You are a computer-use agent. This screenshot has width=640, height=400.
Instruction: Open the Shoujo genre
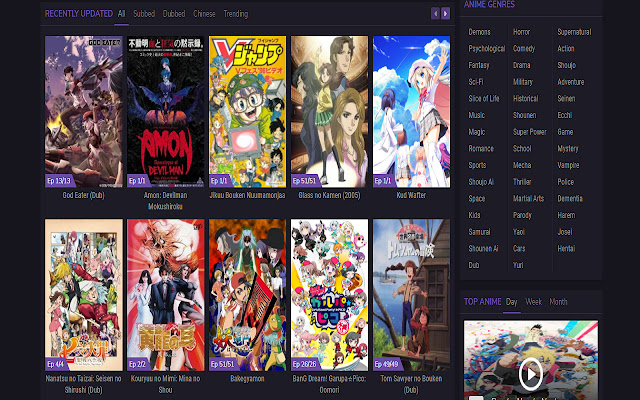tap(567, 65)
